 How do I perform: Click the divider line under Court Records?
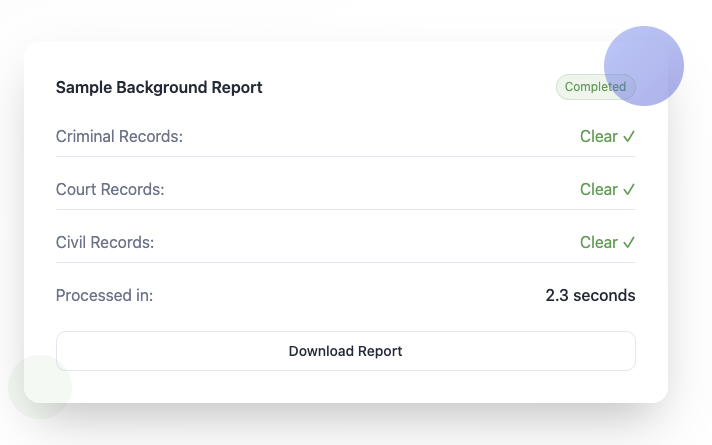click(x=345, y=210)
